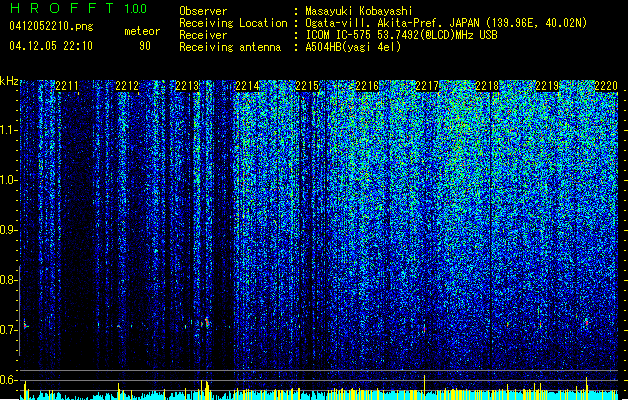
Task: Select the file name 0412052210.png
Action: click(x=51, y=26)
